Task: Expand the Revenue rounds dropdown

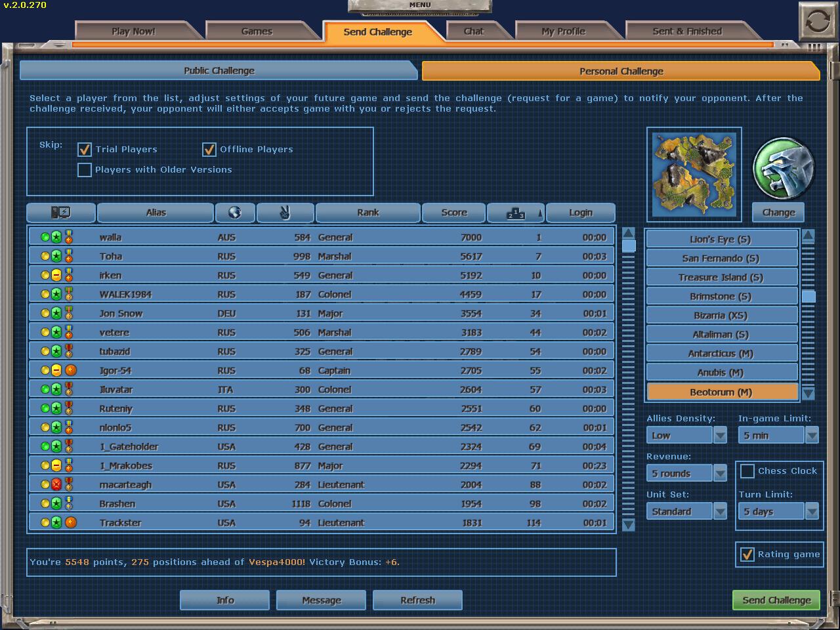Action: pos(720,473)
